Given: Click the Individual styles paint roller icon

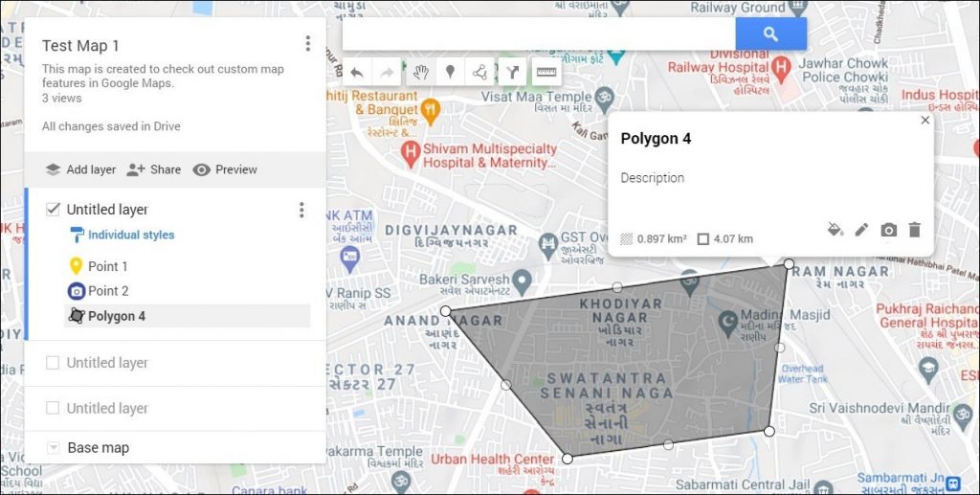Looking at the screenshot, I should (x=77, y=235).
